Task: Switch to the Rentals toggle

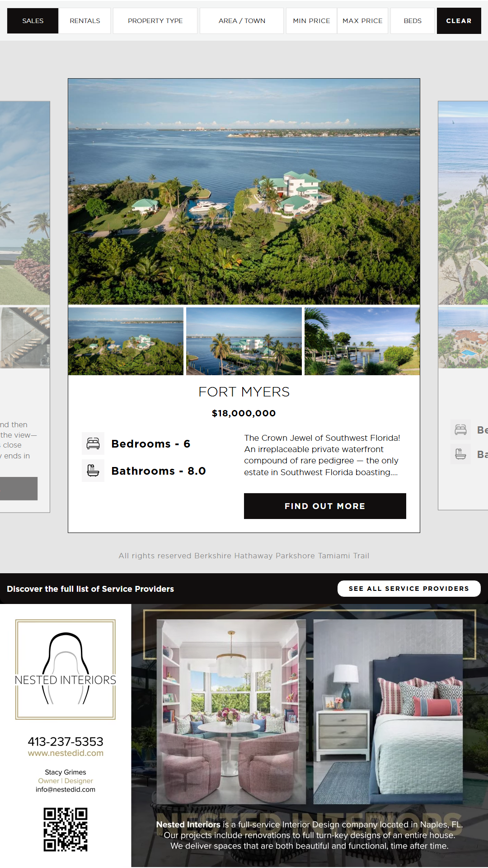Action: 85,21
